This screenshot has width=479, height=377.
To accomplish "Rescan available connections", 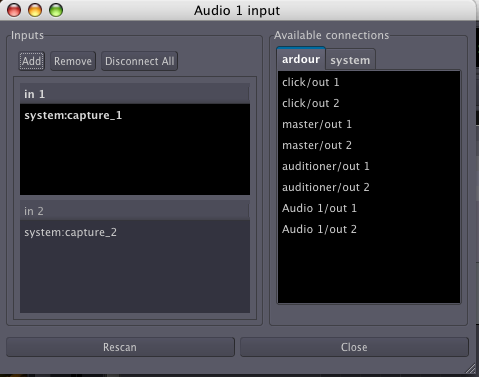I will tap(120, 347).
